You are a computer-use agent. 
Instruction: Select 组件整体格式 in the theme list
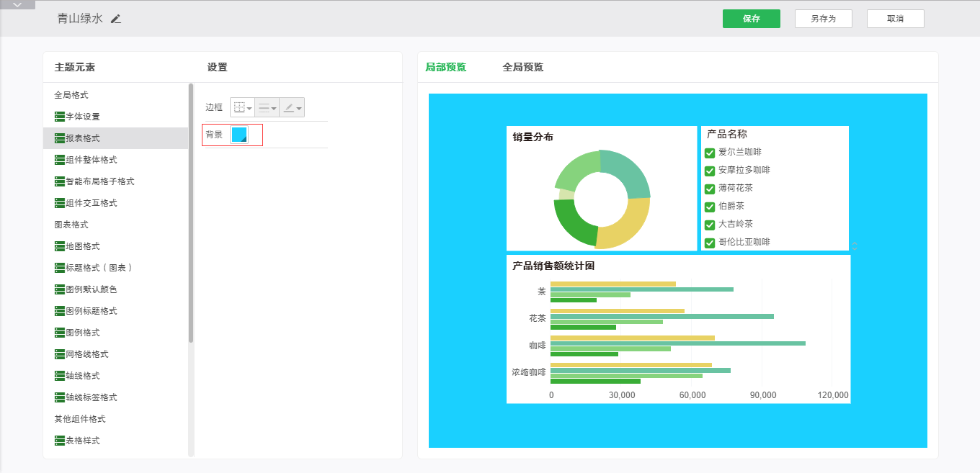pyautogui.click(x=91, y=160)
